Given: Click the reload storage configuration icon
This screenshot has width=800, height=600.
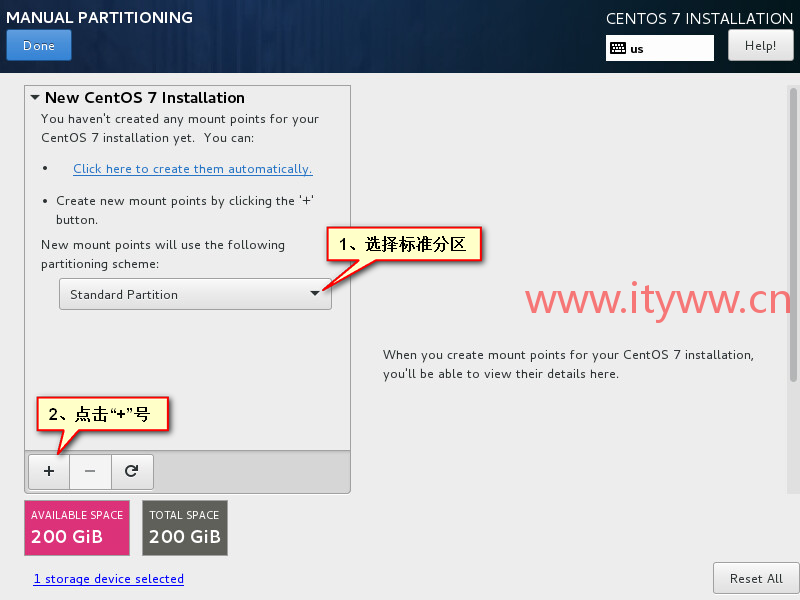Looking at the screenshot, I should (132, 471).
